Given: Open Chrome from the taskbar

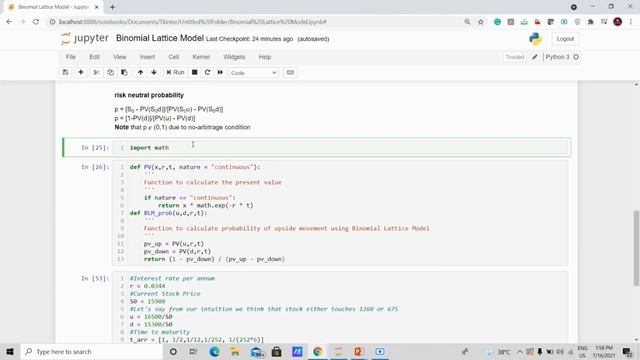Looking at the screenshot, I should (x=318, y=351).
